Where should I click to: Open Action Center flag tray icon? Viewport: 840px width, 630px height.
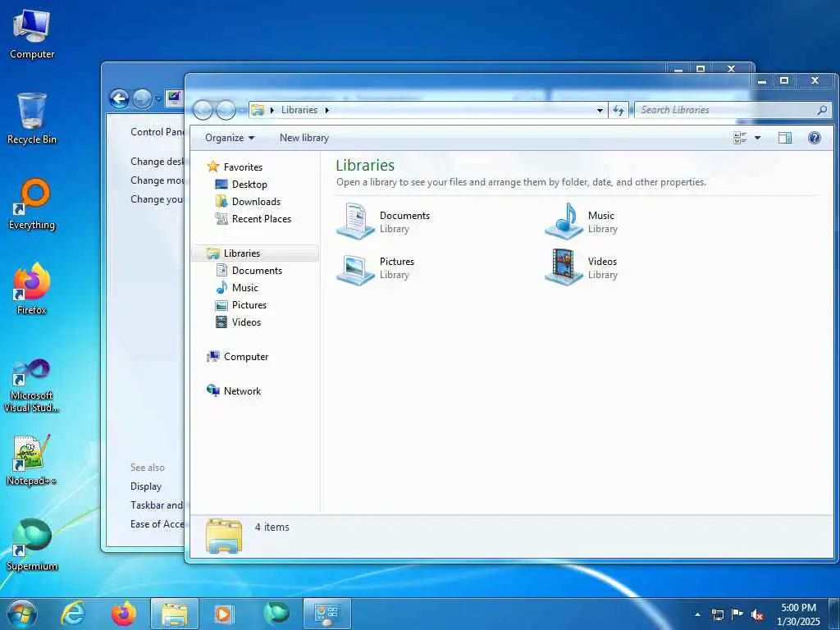(737, 614)
